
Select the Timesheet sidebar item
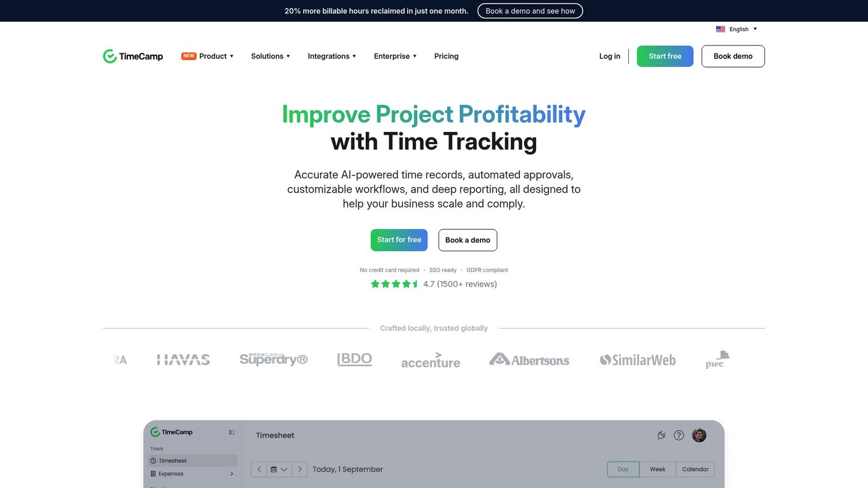click(193, 460)
